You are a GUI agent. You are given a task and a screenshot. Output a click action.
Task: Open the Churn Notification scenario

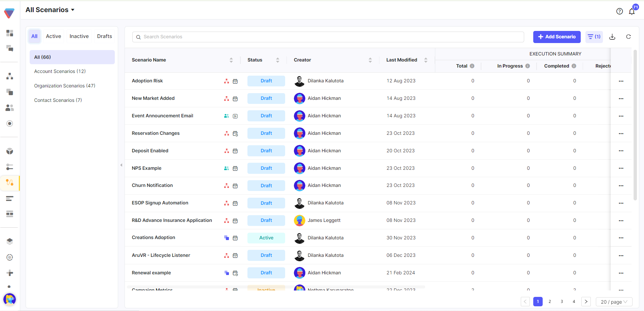pyautogui.click(x=152, y=185)
